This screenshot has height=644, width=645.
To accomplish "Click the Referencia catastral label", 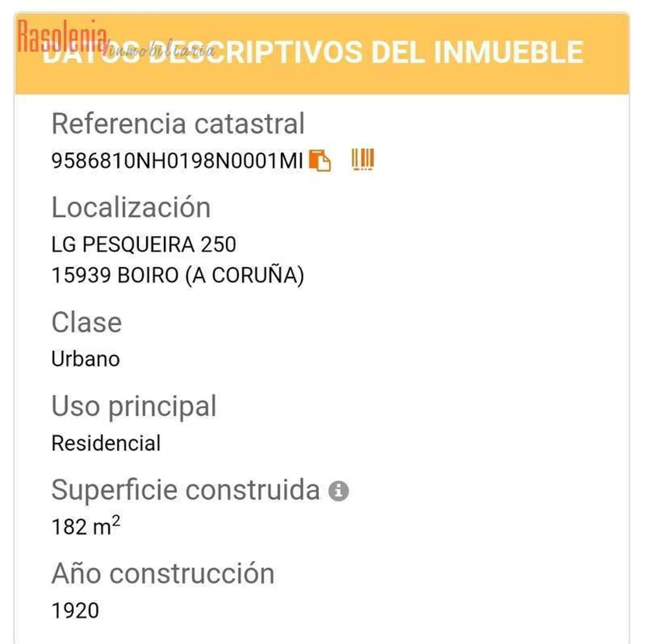I will pyautogui.click(x=178, y=124).
